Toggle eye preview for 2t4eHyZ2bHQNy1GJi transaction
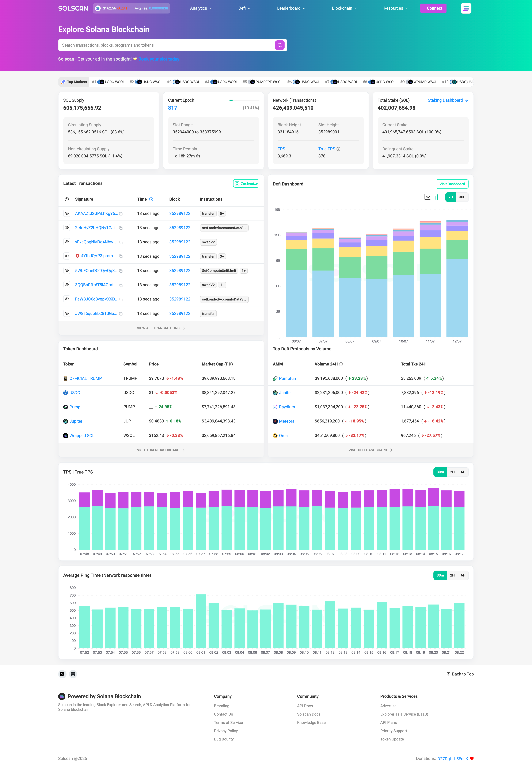Image resolution: width=532 pixels, height=766 pixels. click(67, 228)
